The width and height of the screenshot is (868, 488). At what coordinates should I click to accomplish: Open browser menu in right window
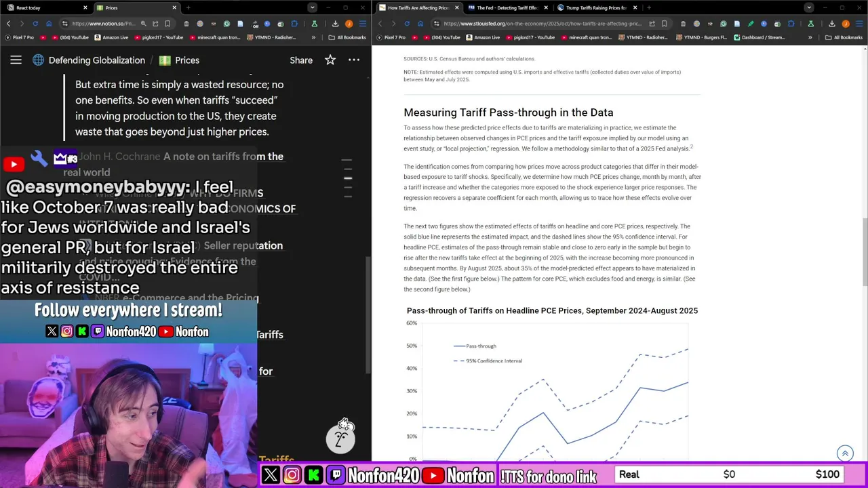pyautogui.click(x=859, y=23)
